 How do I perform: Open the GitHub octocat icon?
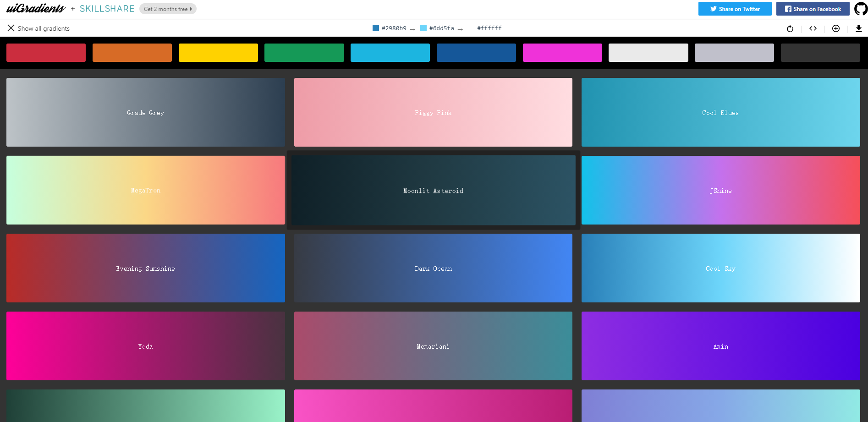[861, 9]
